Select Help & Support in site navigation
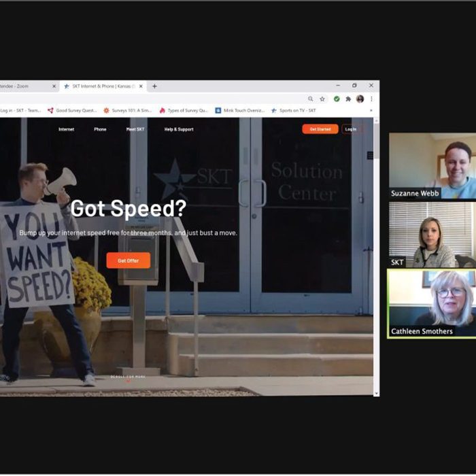Viewport: 476px width, 476px height. tap(179, 129)
